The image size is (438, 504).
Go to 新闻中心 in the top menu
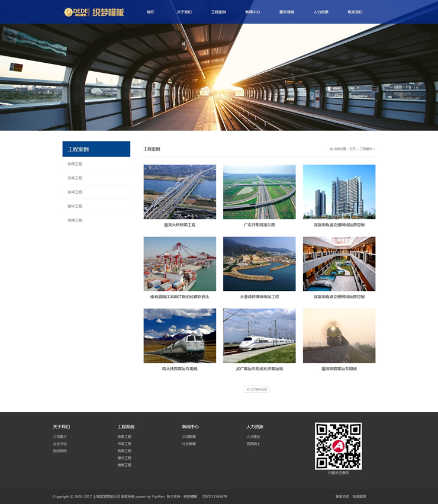point(252,12)
